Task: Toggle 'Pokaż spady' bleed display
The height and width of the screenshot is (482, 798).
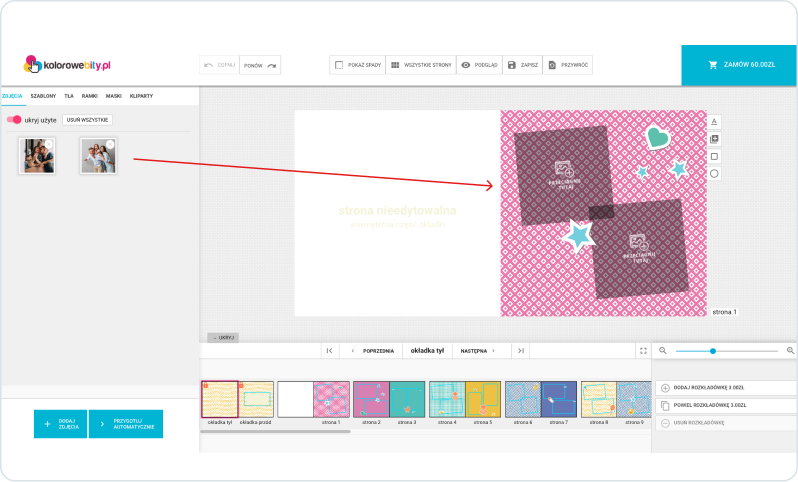Action: pos(356,65)
